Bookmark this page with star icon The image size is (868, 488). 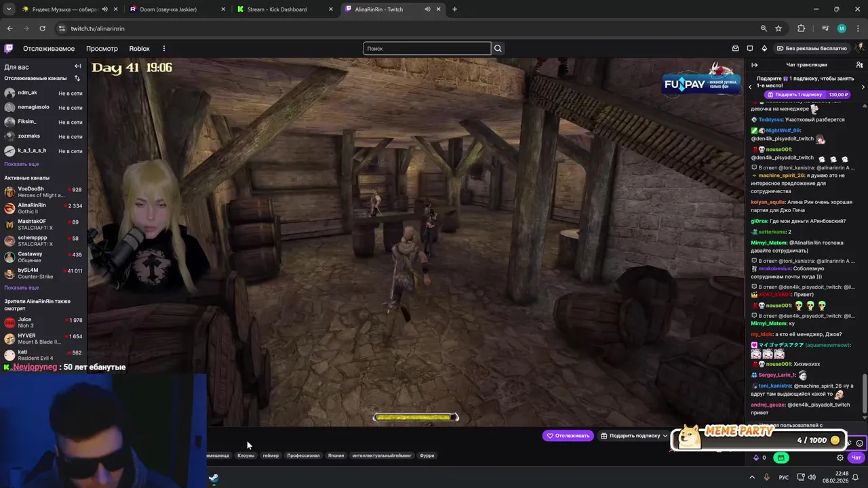coord(778,28)
